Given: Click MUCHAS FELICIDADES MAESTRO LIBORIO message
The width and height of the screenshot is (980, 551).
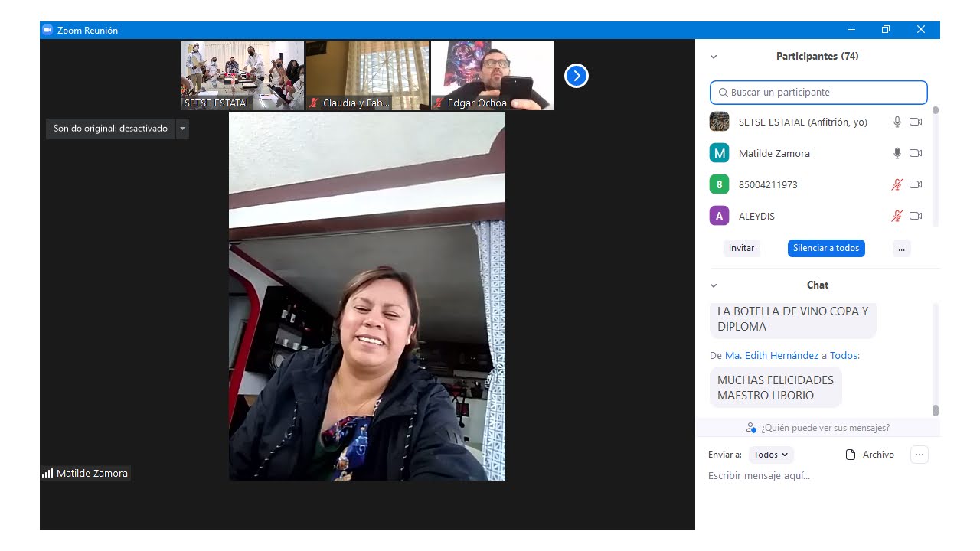Looking at the screenshot, I should point(776,388).
